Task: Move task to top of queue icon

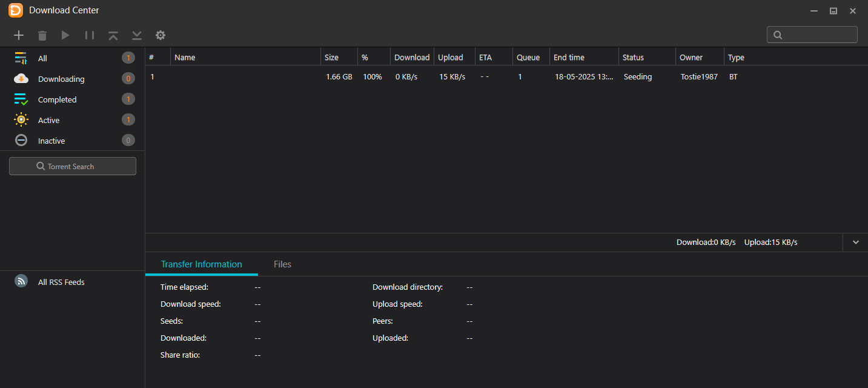Action: click(113, 35)
